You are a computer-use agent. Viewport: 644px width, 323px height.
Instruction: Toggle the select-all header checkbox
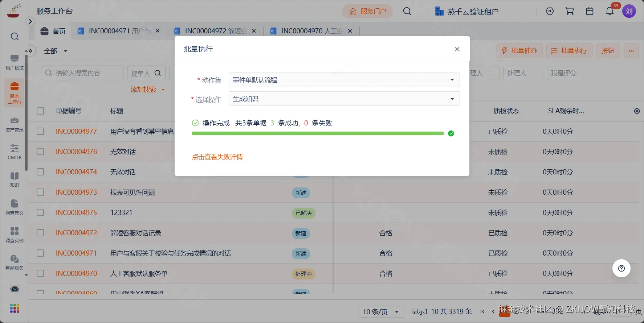click(40, 111)
